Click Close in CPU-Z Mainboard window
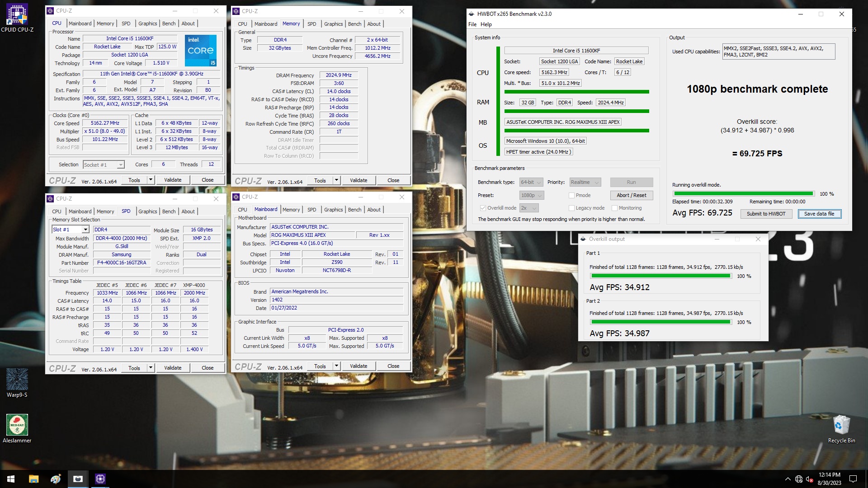This screenshot has height=488, width=868. pos(393,366)
